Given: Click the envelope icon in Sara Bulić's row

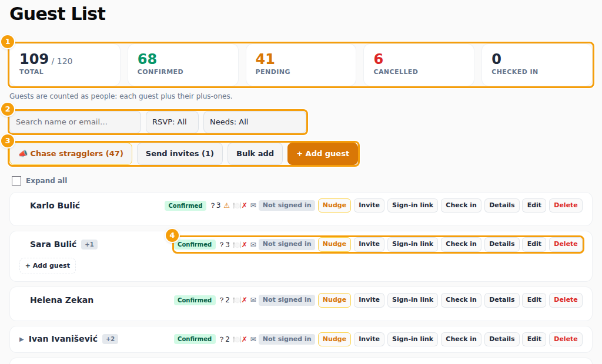Looking at the screenshot, I should tap(253, 244).
